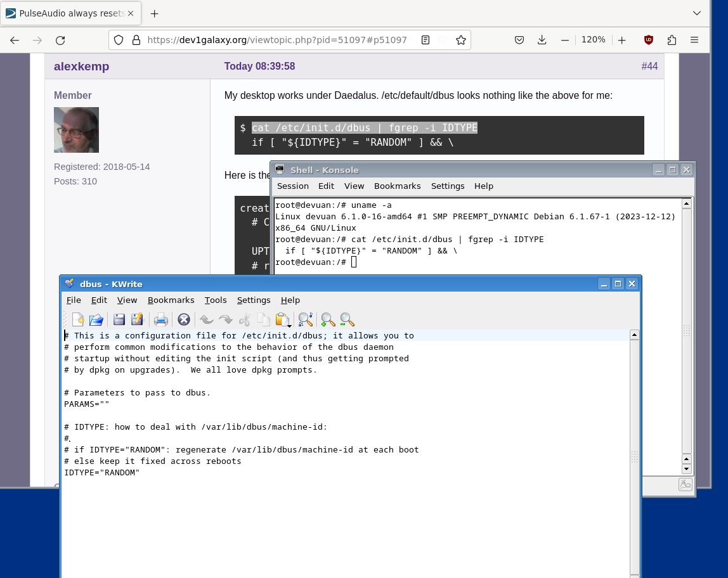Toggle Firefox reader view icon
Viewport: 728px width, 578px height.
(x=426, y=40)
